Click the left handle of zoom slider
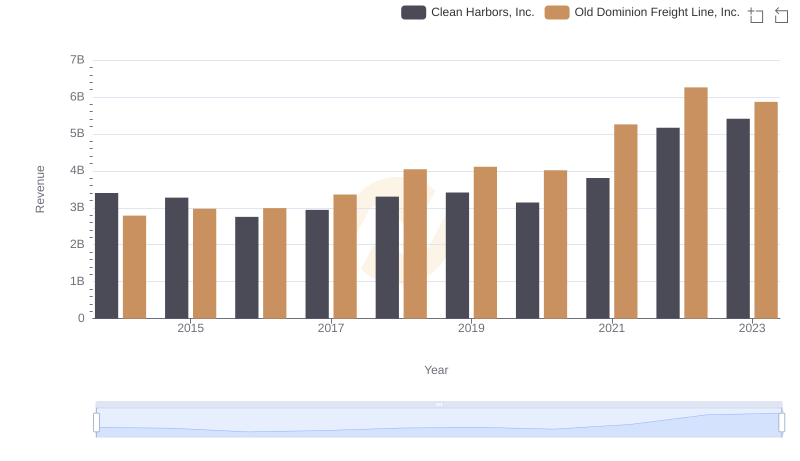 [96, 422]
